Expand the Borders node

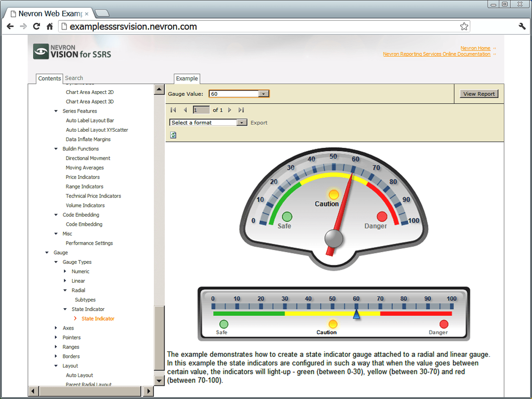click(56, 356)
